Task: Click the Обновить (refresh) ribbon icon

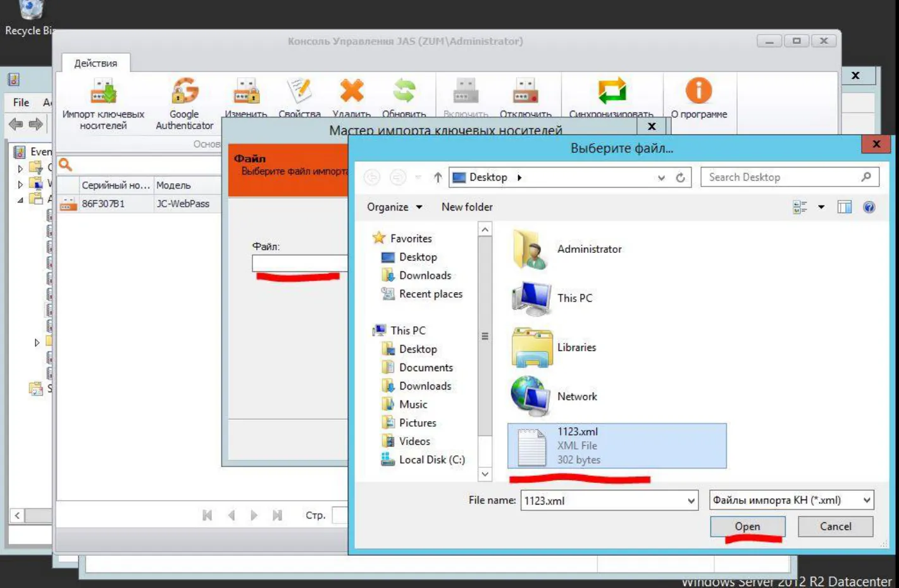Action: pyautogui.click(x=404, y=90)
